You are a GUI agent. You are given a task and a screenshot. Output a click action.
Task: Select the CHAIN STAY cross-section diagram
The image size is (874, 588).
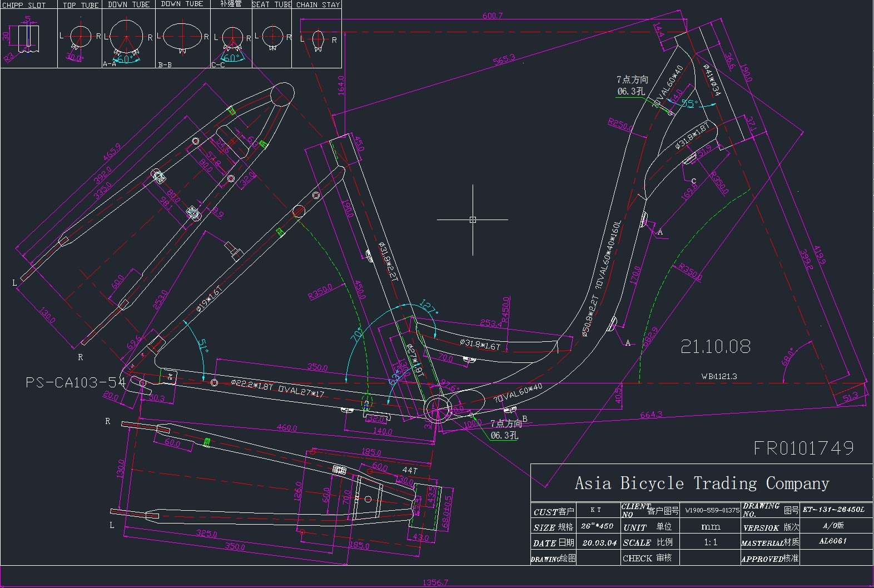coord(318,39)
